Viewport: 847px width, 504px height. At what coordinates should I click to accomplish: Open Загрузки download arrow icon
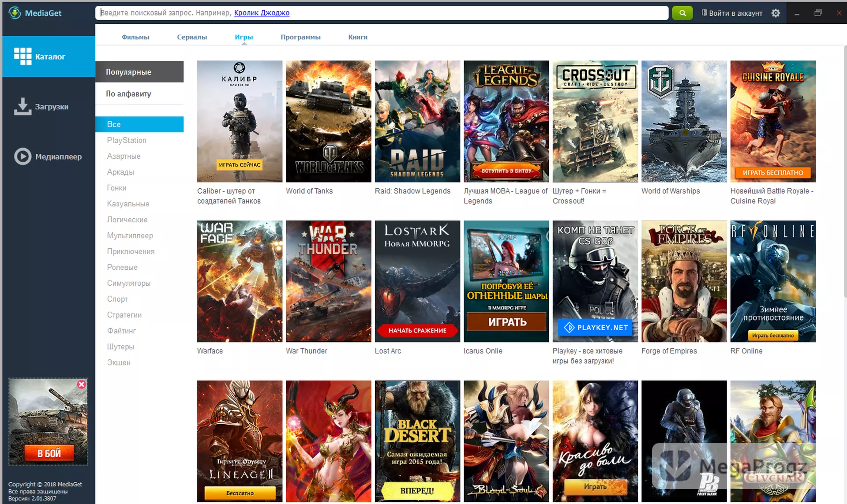point(22,106)
